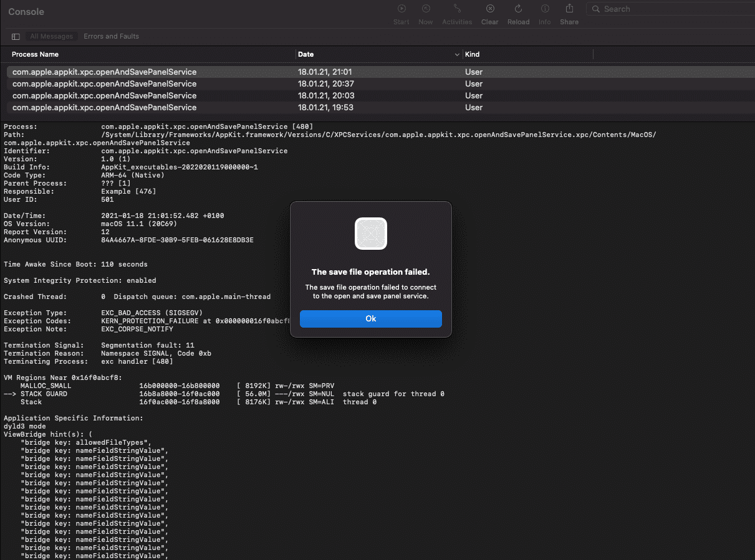The width and height of the screenshot is (755, 560).
Task: Sort by the Kind column header
Action: click(472, 54)
